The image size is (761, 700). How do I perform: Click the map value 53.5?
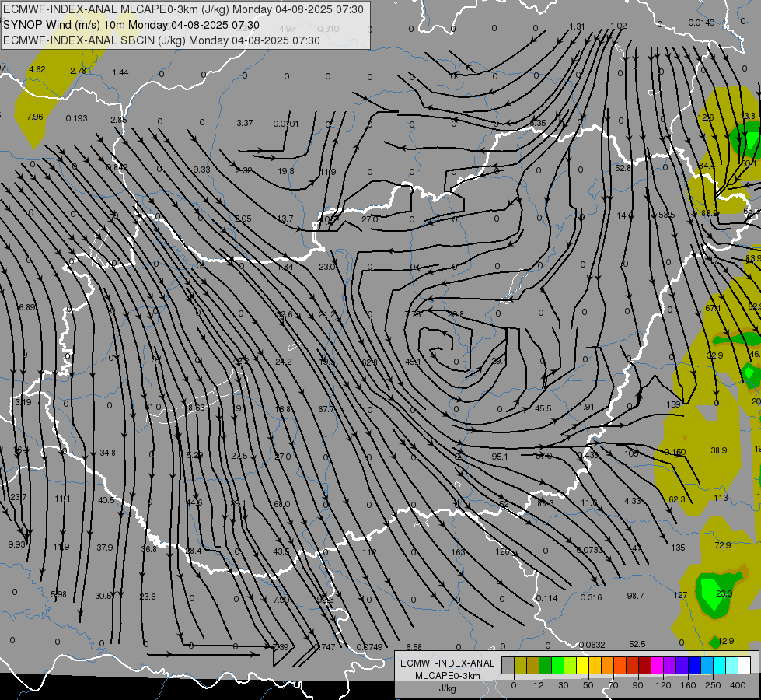667,215
